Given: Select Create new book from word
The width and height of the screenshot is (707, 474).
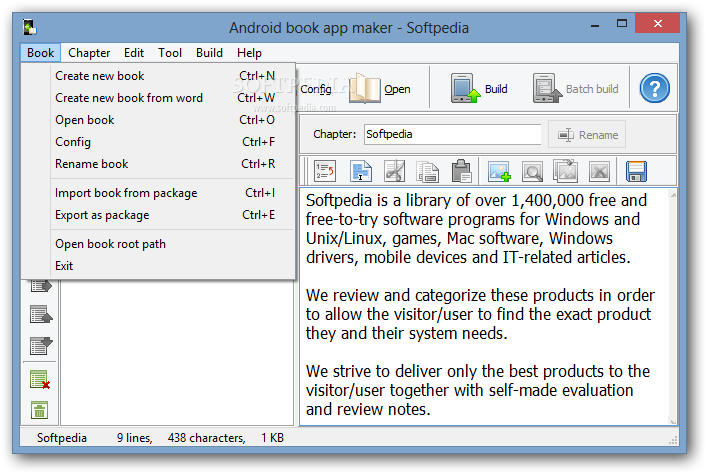Looking at the screenshot, I should point(158,98).
